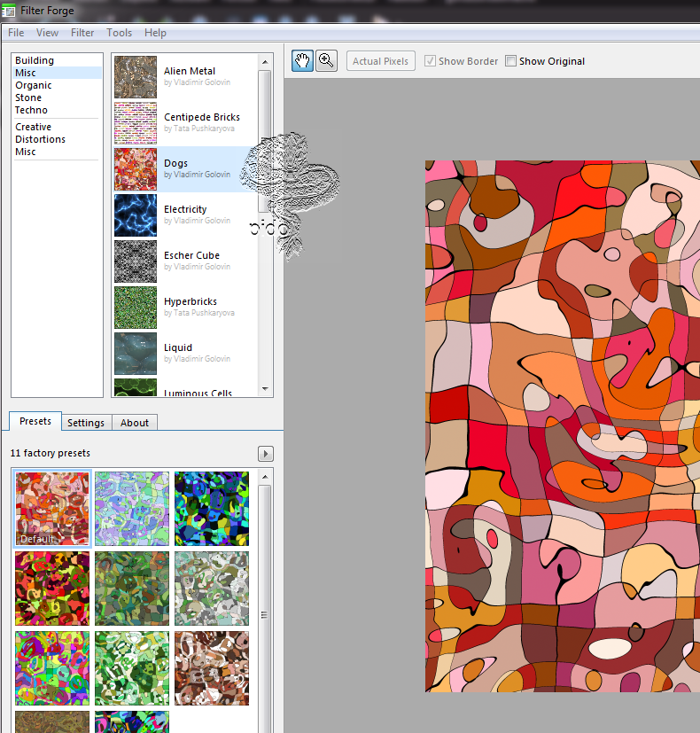700x733 pixels.
Task: Select the Default preset thumbnail
Action: coord(52,508)
